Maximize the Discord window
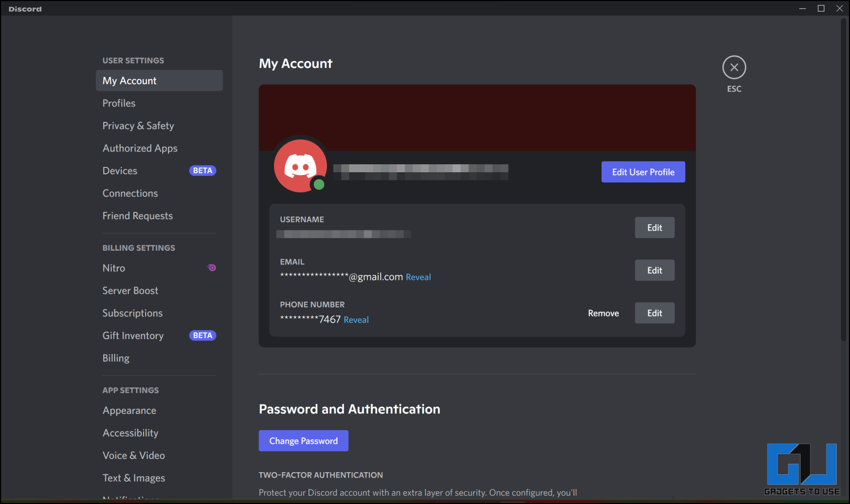This screenshot has height=504, width=850. [x=821, y=8]
